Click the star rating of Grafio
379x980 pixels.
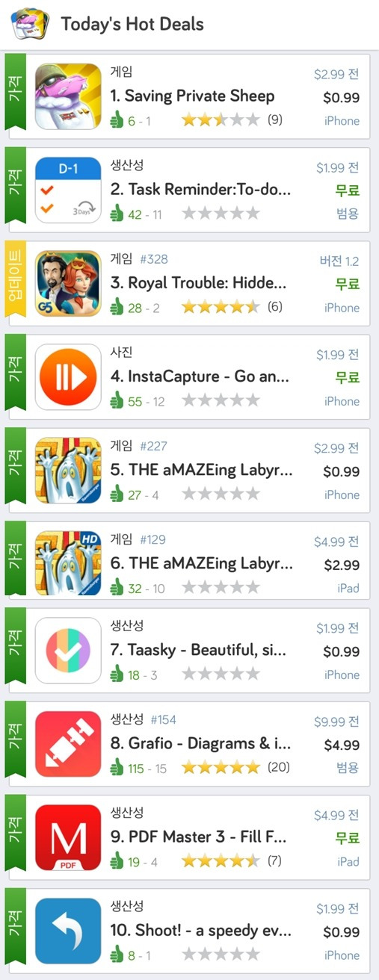(221, 768)
